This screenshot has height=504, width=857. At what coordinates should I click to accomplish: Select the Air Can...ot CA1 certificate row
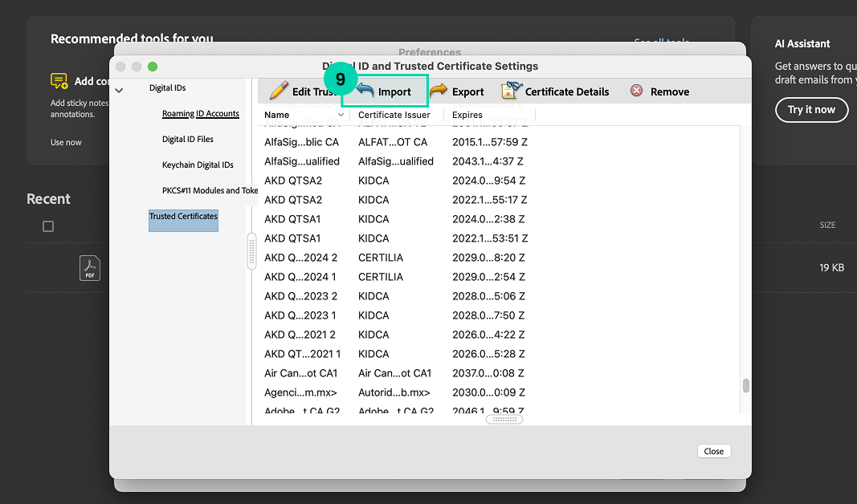pos(301,373)
